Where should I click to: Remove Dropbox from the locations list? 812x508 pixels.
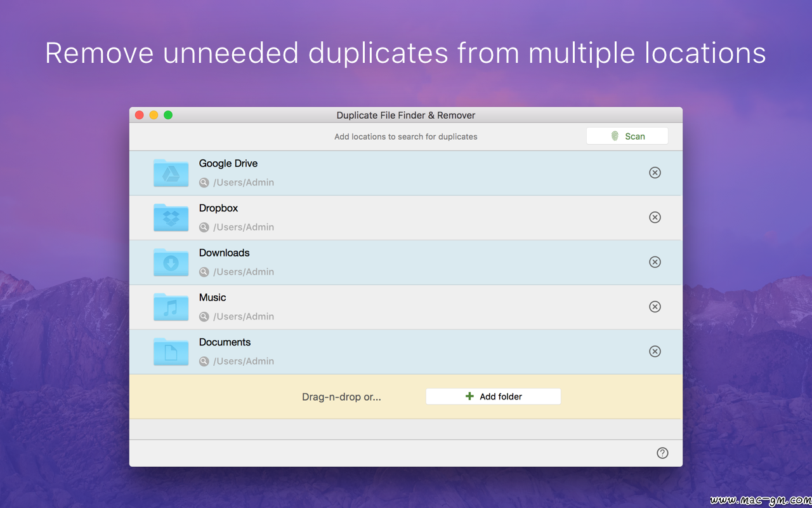pyautogui.click(x=655, y=217)
